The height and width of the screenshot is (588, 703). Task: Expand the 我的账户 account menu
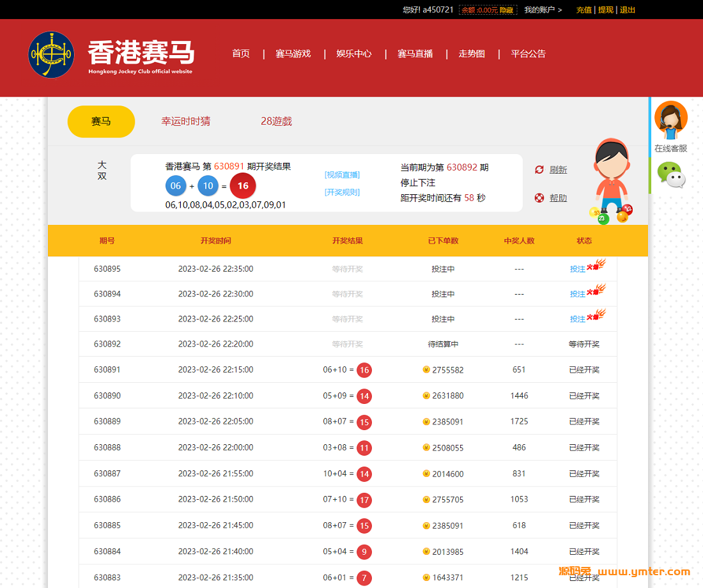pos(543,10)
